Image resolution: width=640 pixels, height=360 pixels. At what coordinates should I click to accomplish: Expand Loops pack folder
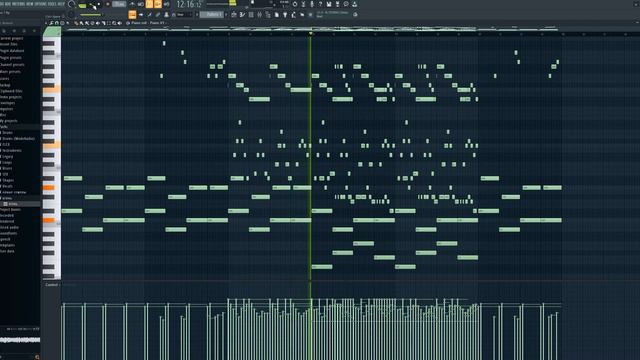7,162
